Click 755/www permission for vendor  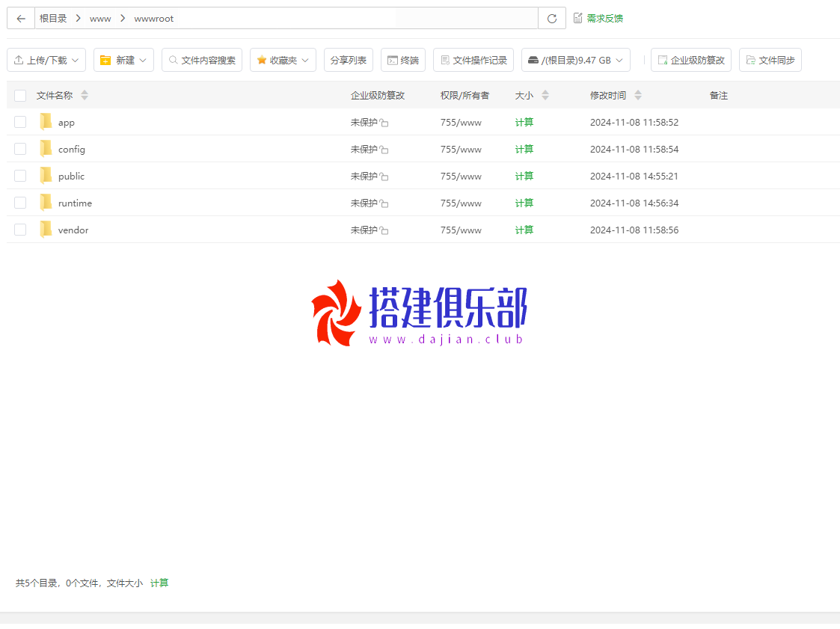click(x=461, y=230)
